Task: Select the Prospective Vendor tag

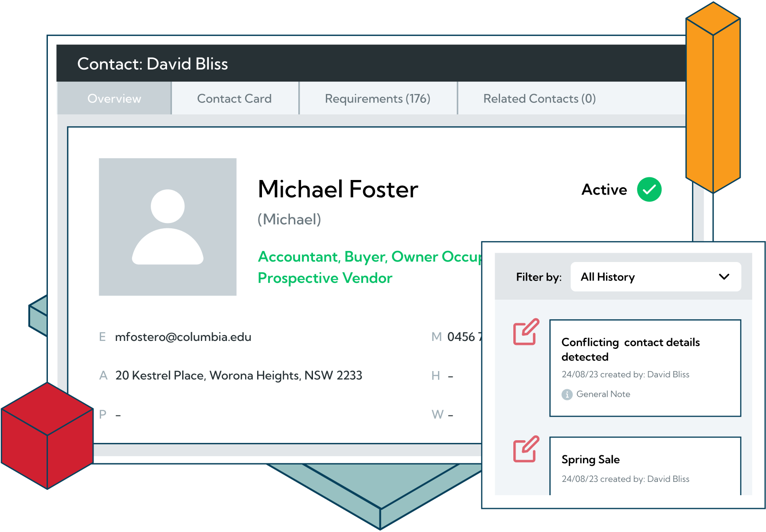Action: coord(325,278)
